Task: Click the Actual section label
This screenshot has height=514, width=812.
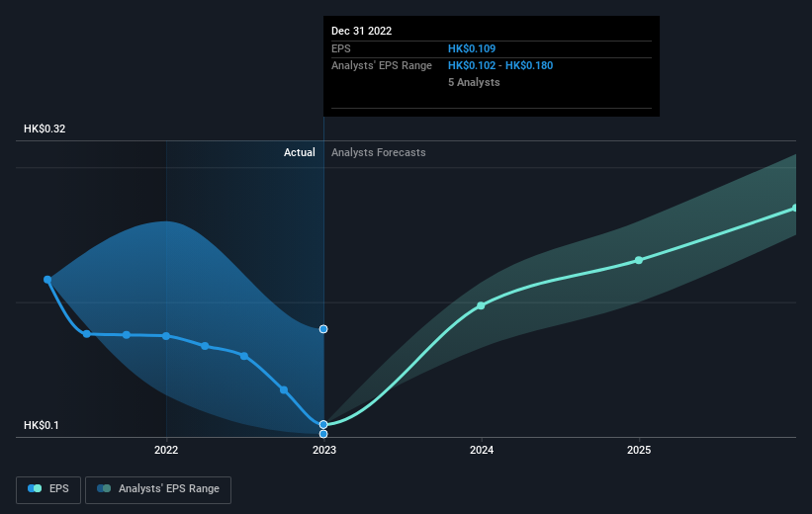Action: 300,152
